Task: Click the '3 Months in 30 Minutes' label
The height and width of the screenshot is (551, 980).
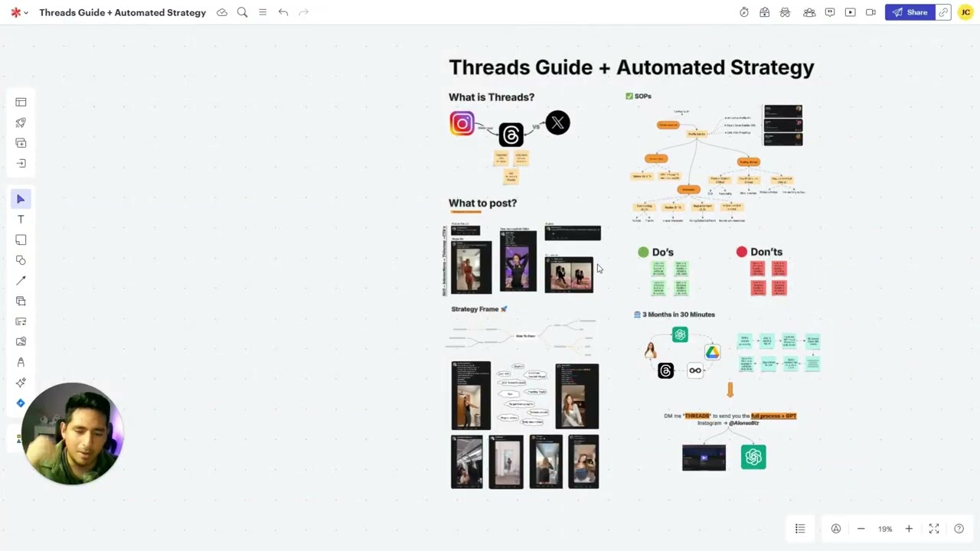Action: (675, 315)
